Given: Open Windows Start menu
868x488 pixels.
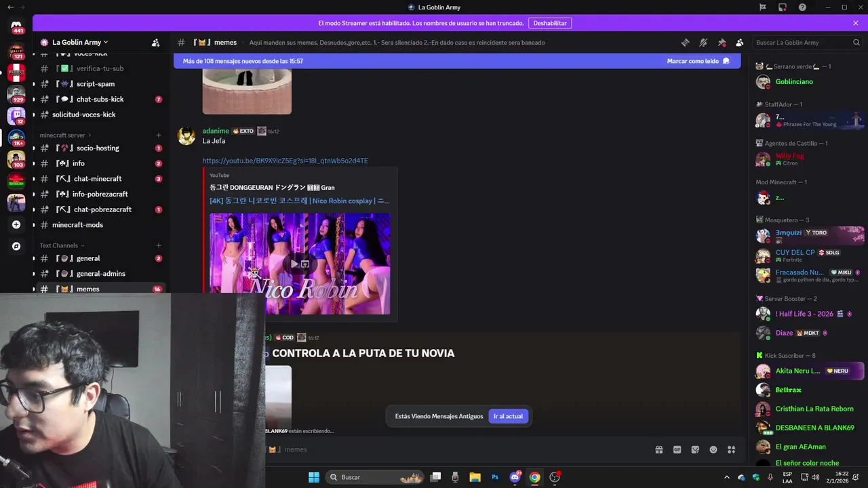Looking at the screenshot, I should [314, 477].
